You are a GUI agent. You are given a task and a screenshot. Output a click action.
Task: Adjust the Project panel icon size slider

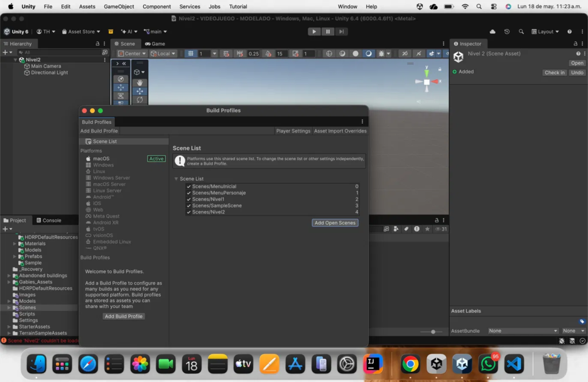tap(433, 332)
